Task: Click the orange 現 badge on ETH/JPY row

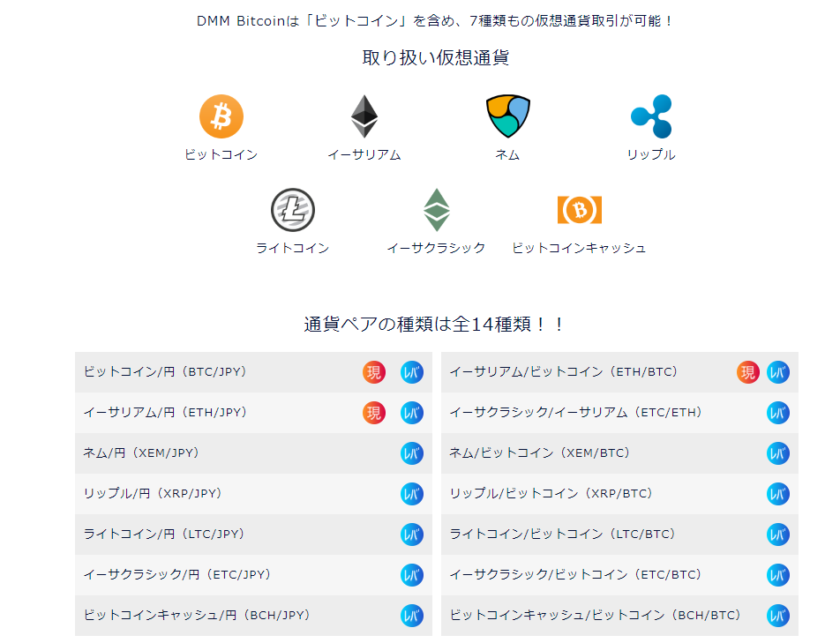Action: (x=374, y=413)
